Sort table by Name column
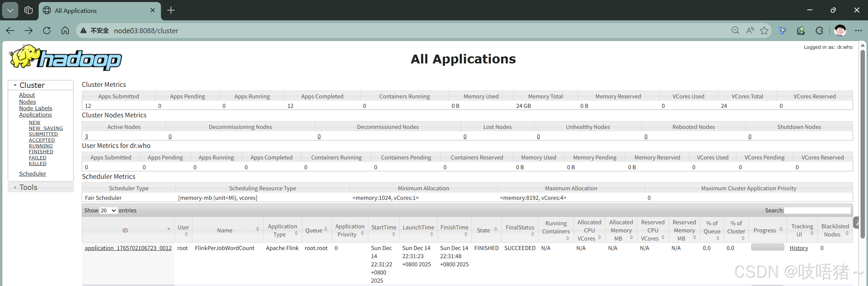The height and width of the screenshot is (286, 868). tap(257, 230)
